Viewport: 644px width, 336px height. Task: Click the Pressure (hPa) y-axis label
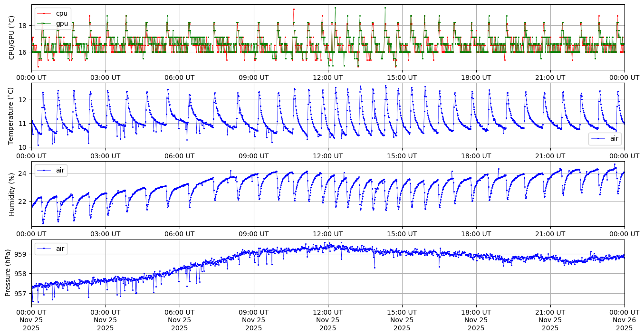point(9,272)
